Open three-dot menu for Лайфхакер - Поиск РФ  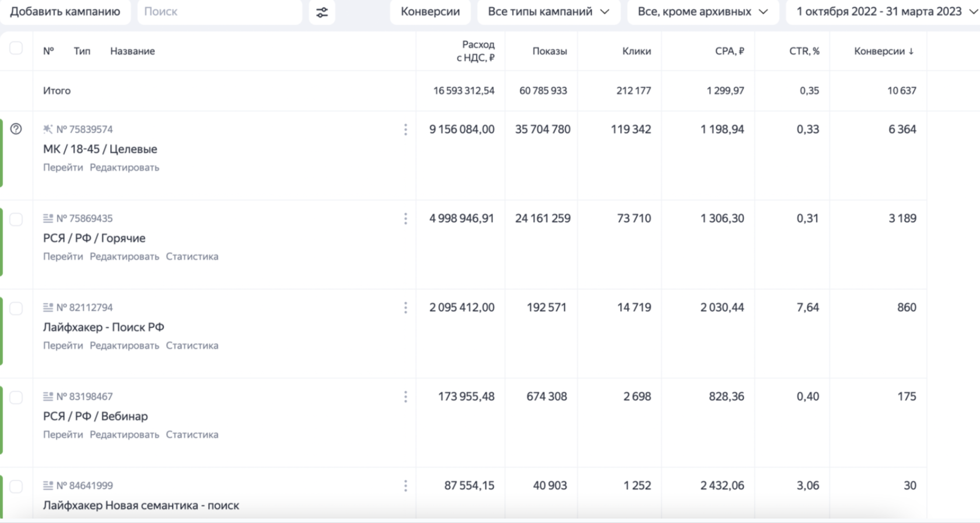(x=405, y=308)
